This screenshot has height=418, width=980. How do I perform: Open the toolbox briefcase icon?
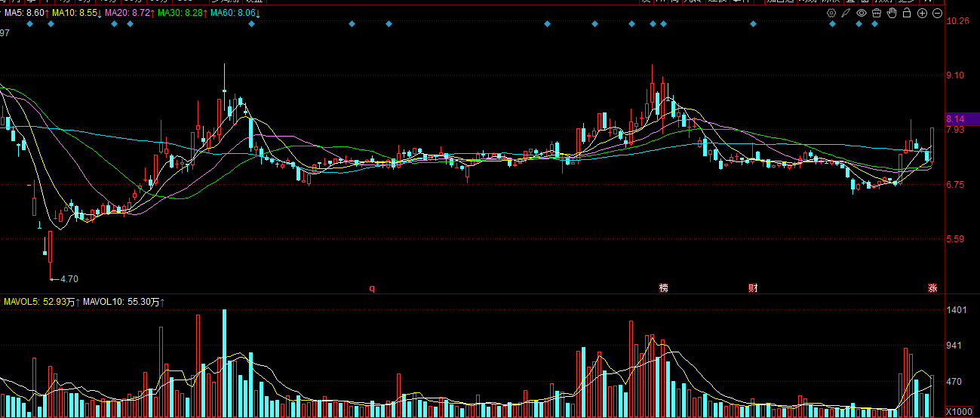pos(877,14)
